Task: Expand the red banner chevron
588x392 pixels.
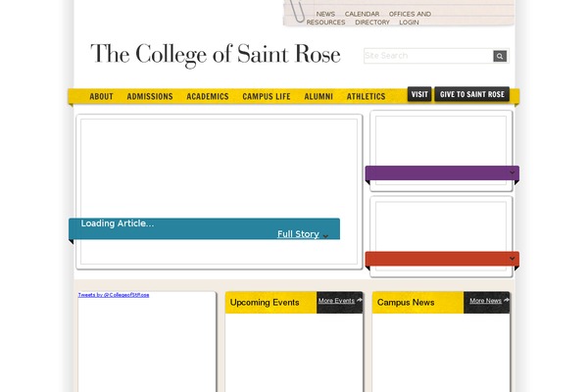Action: click(513, 259)
